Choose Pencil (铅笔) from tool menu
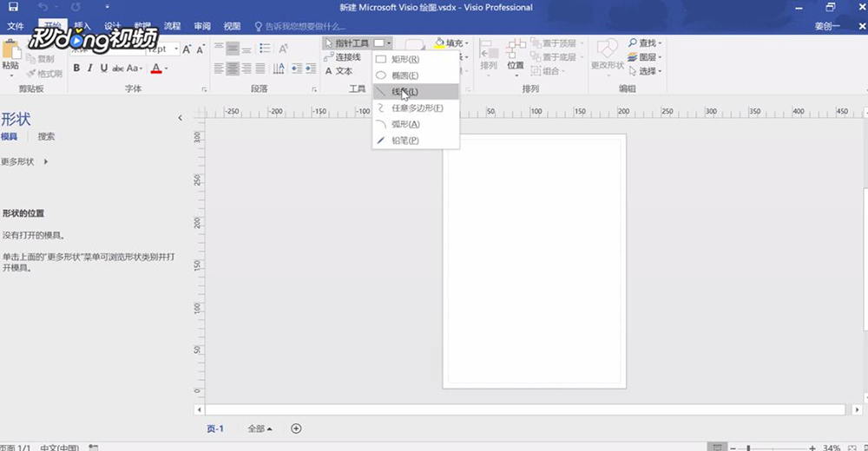The image size is (868, 451). pos(416,141)
